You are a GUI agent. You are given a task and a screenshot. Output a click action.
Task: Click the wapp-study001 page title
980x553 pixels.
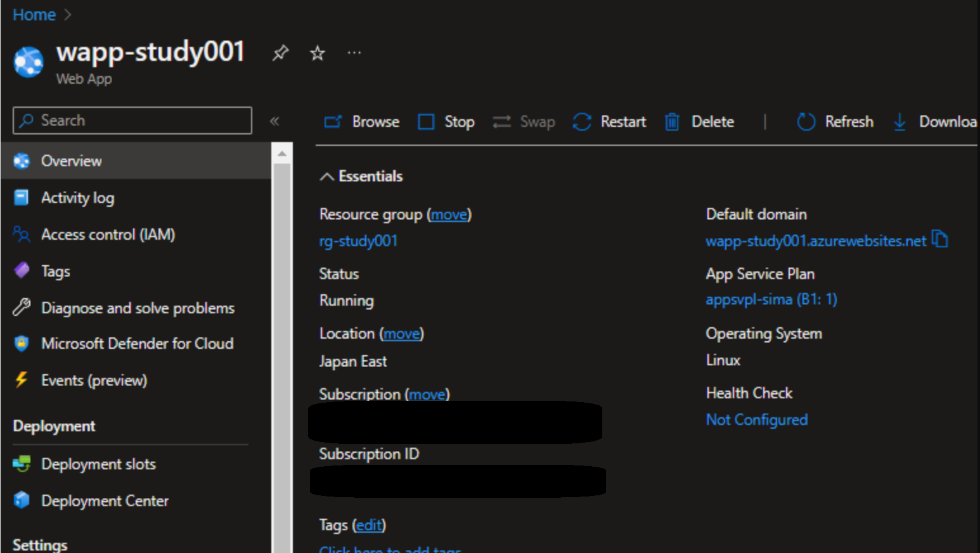[x=151, y=52]
